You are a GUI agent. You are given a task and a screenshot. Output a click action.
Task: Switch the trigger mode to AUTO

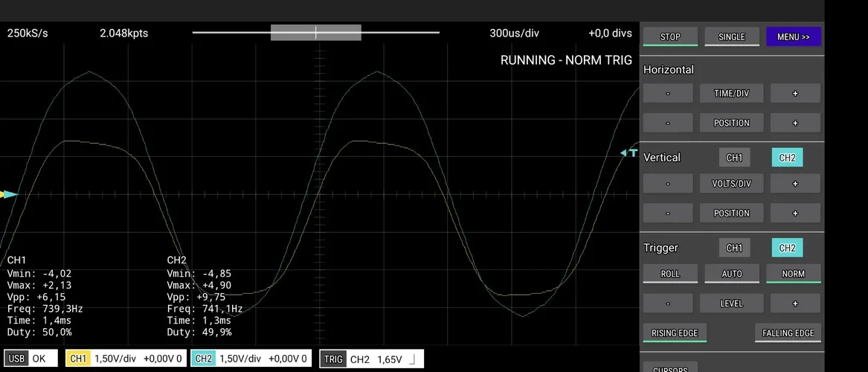click(732, 274)
